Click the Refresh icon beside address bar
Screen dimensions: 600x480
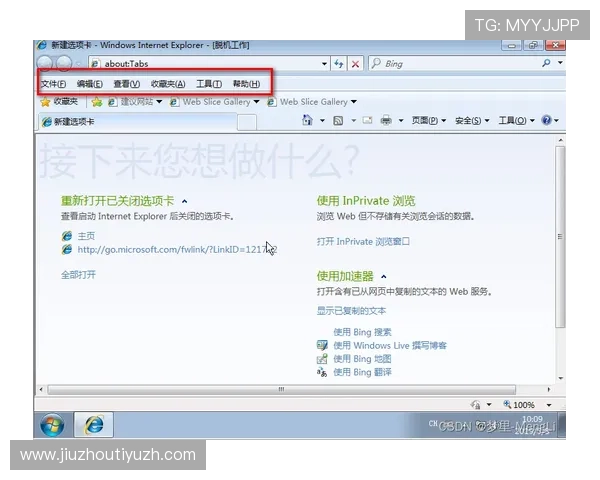338,64
